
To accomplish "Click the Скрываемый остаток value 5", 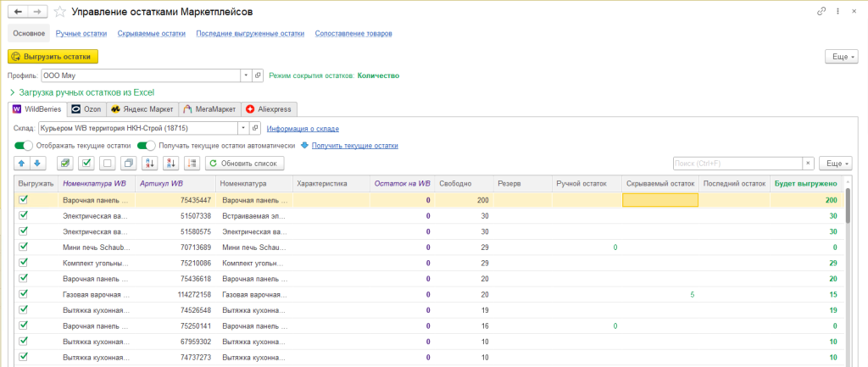I will pyautogui.click(x=692, y=294).
